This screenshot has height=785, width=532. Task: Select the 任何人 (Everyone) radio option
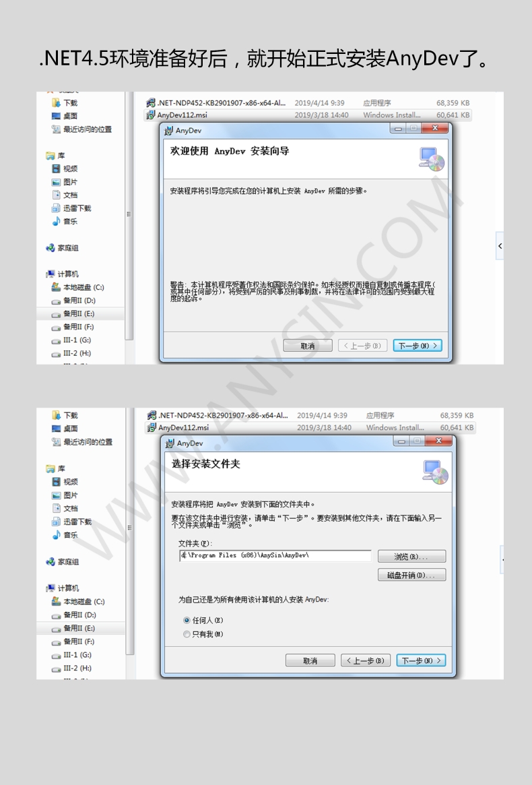(x=187, y=621)
